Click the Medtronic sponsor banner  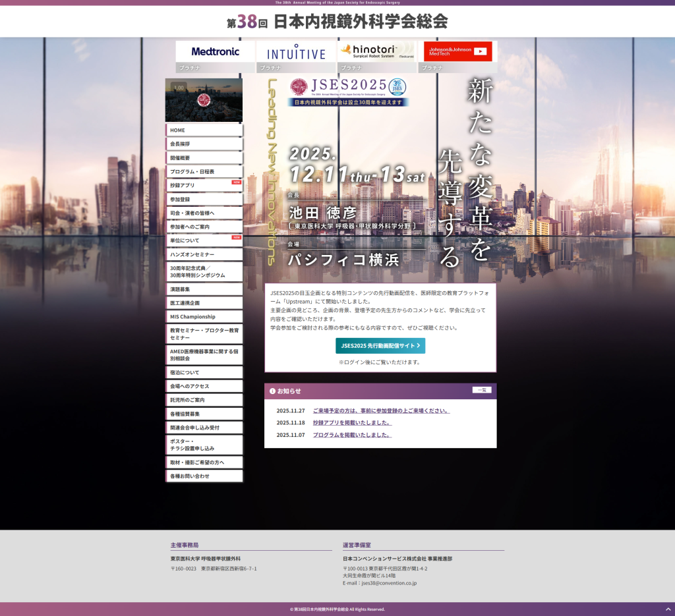[x=215, y=51]
